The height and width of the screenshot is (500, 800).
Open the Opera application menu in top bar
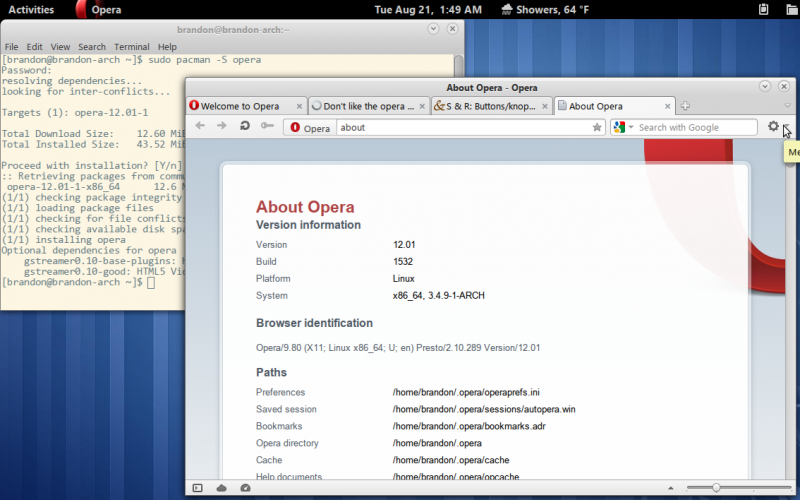click(106, 9)
